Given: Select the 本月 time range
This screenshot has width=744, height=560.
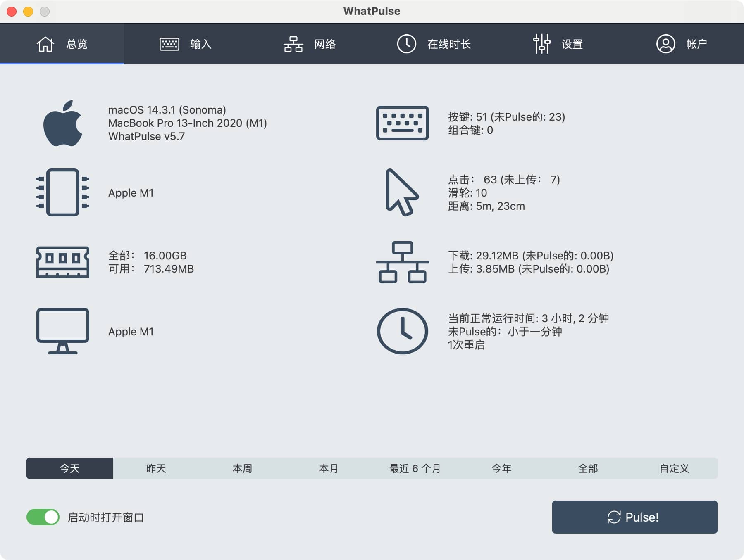Looking at the screenshot, I should coord(329,468).
